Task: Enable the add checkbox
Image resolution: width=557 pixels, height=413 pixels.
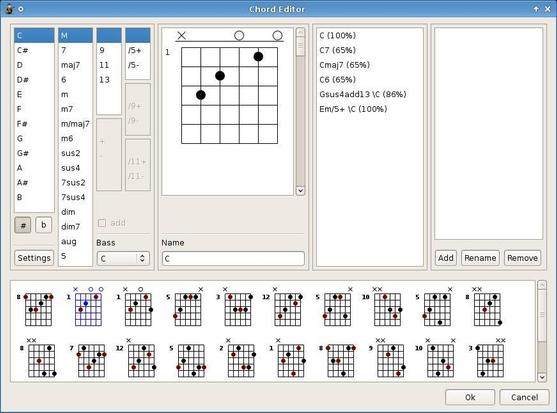Action: click(102, 223)
